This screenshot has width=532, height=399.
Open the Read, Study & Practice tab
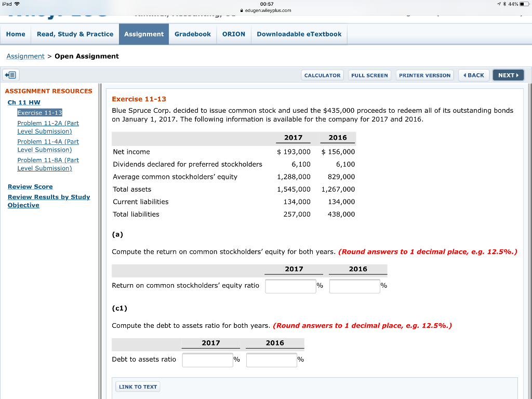coord(75,34)
